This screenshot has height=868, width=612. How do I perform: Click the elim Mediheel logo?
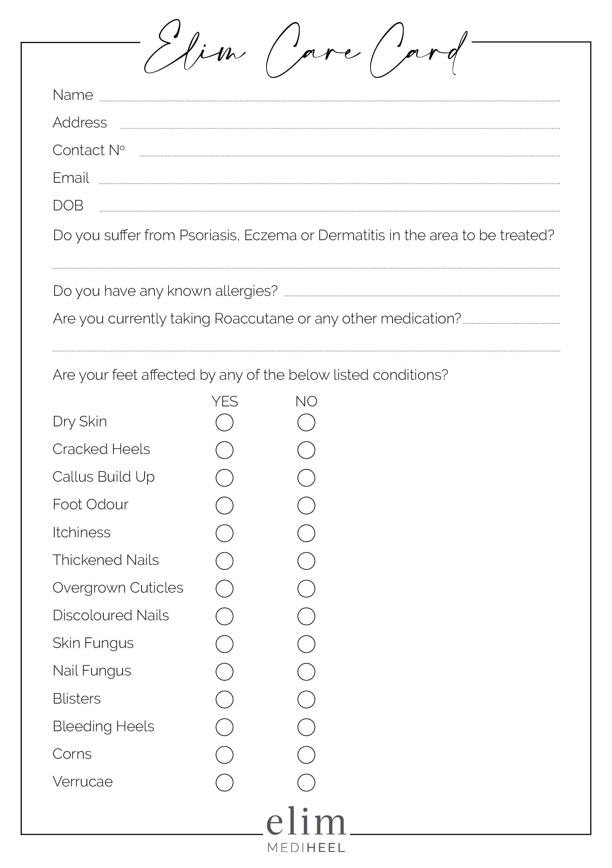pyautogui.click(x=306, y=830)
